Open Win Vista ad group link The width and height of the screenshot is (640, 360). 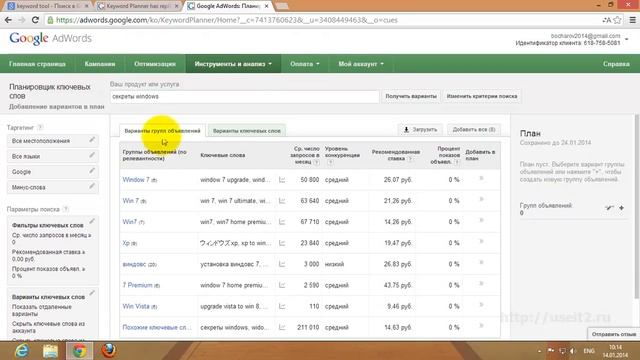pos(136,306)
